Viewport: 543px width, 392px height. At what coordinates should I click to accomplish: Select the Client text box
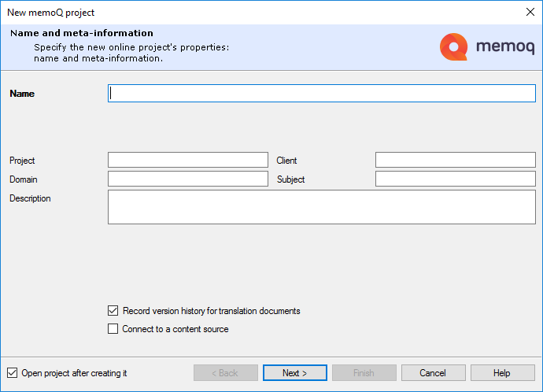pos(455,161)
